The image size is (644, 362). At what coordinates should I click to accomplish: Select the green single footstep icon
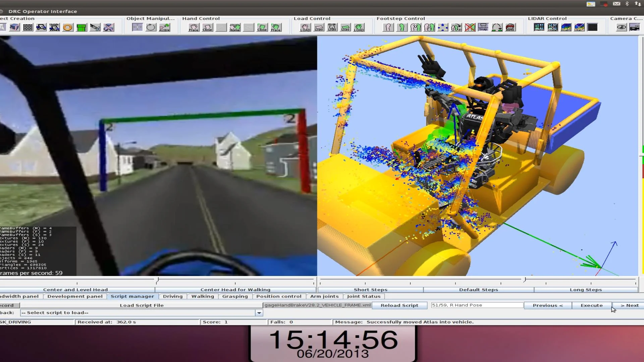pyautogui.click(x=402, y=27)
